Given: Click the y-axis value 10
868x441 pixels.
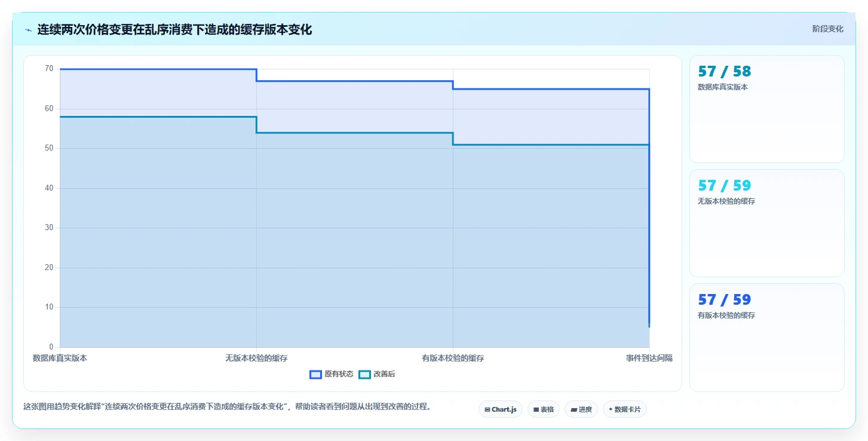Looking at the screenshot, I should (49, 307).
